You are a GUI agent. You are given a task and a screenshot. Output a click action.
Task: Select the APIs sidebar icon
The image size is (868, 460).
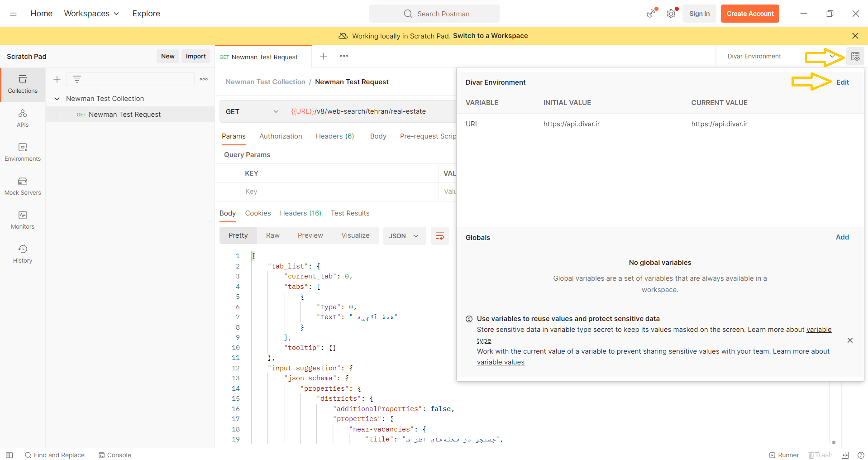pyautogui.click(x=22, y=118)
